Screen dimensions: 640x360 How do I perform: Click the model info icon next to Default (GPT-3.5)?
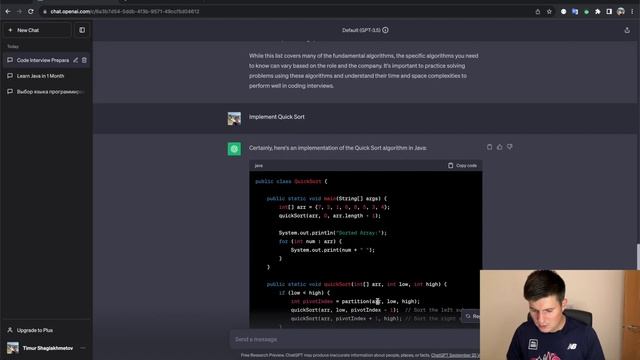[x=385, y=30]
